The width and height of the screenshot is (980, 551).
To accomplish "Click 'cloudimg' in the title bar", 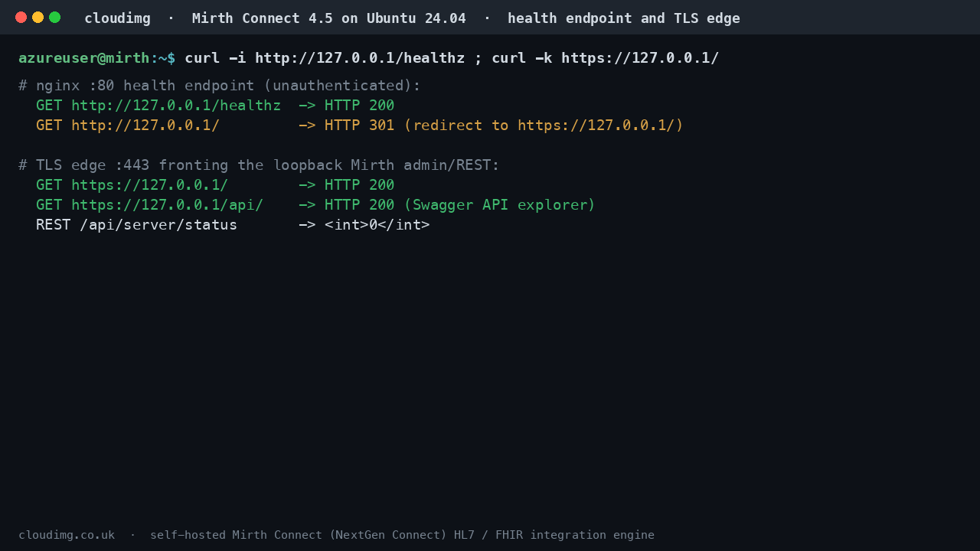I will pyautogui.click(x=117, y=18).
